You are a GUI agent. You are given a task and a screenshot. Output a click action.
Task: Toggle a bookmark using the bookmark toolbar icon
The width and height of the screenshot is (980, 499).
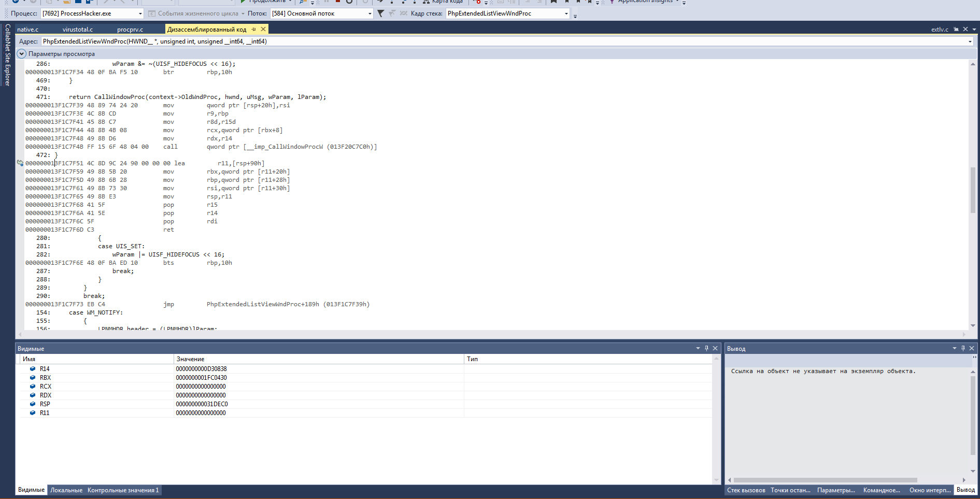pyautogui.click(x=553, y=2)
